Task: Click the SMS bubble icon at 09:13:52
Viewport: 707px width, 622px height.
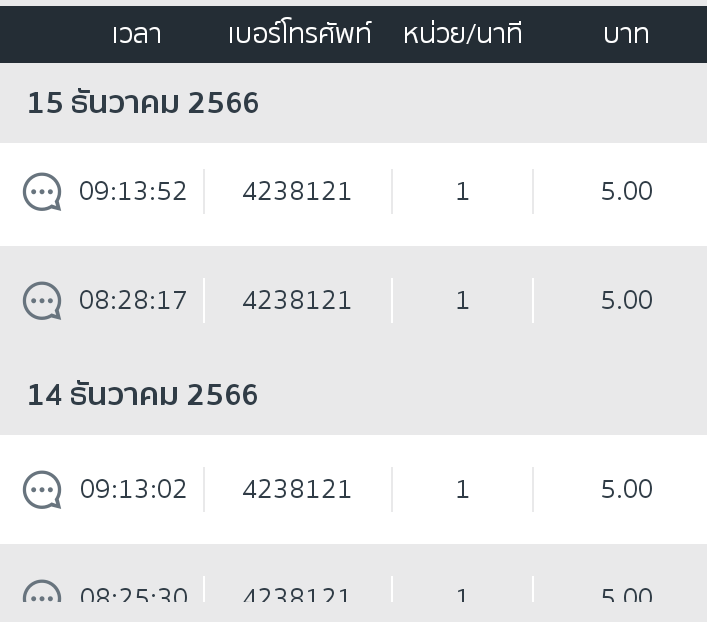Action: [x=42, y=192]
